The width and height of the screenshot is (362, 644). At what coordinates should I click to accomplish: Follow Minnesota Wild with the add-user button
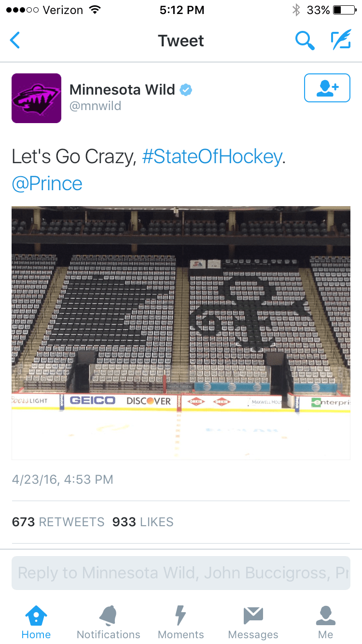pyautogui.click(x=327, y=88)
